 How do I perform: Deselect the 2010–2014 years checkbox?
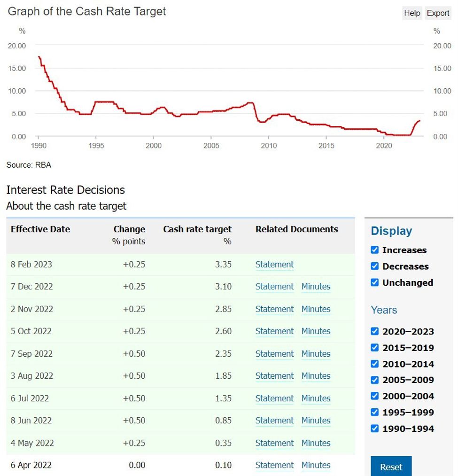click(x=374, y=364)
